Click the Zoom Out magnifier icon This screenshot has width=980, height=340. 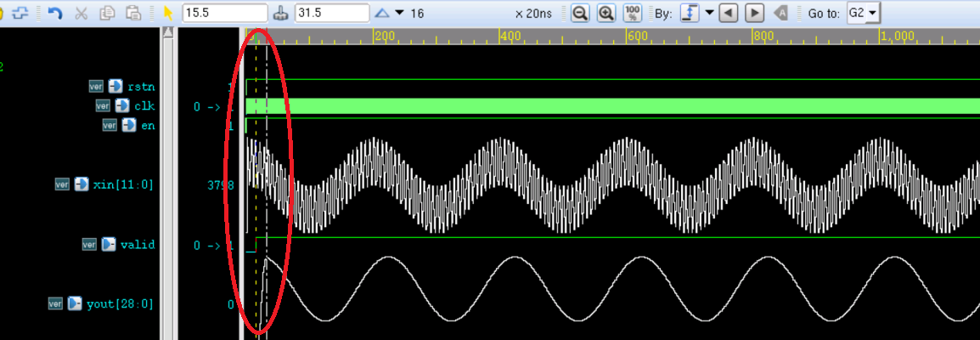pos(580,14)
